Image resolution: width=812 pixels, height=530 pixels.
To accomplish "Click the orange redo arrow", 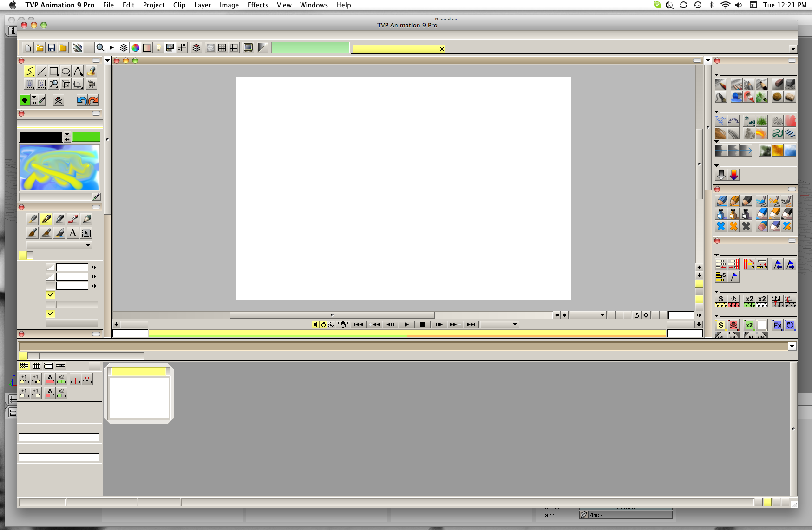I will pos(93,100).
